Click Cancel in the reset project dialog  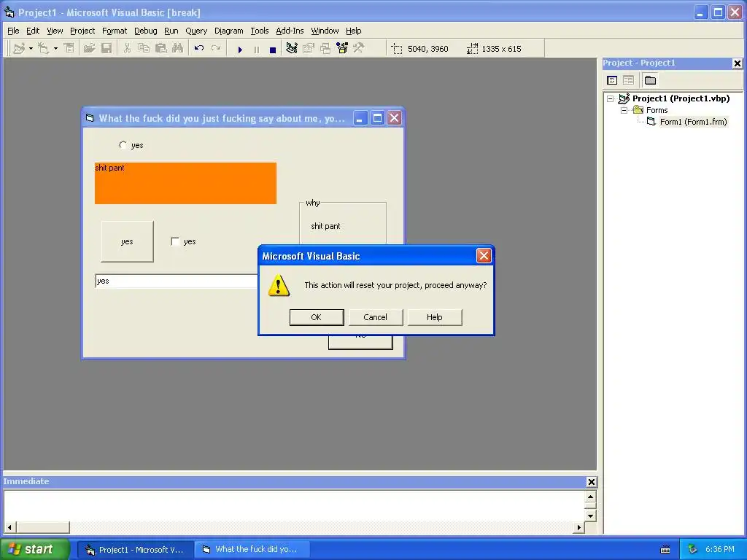[x=376, y=317]
